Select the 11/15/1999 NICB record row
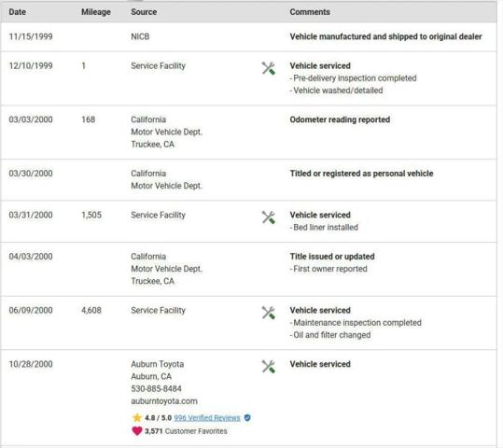Image resolution: width=503 pixels, height=448 pixels. 248,36
